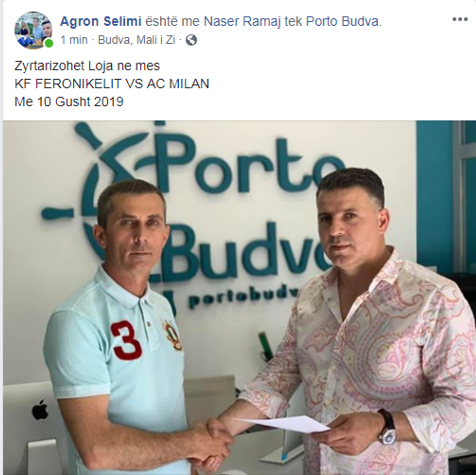Open the Agron Selimi profile link

101,21
